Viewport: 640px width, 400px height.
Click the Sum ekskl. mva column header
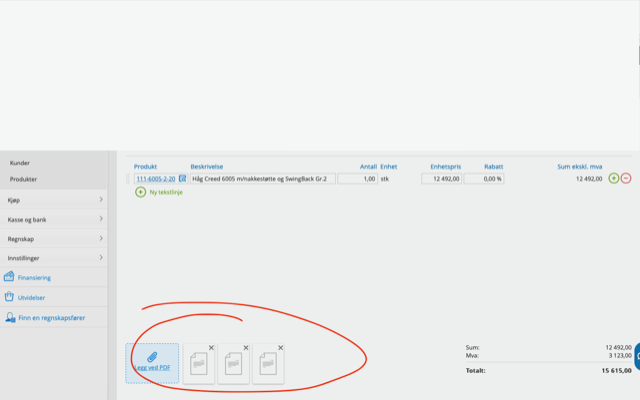click(x=580, y=167)
